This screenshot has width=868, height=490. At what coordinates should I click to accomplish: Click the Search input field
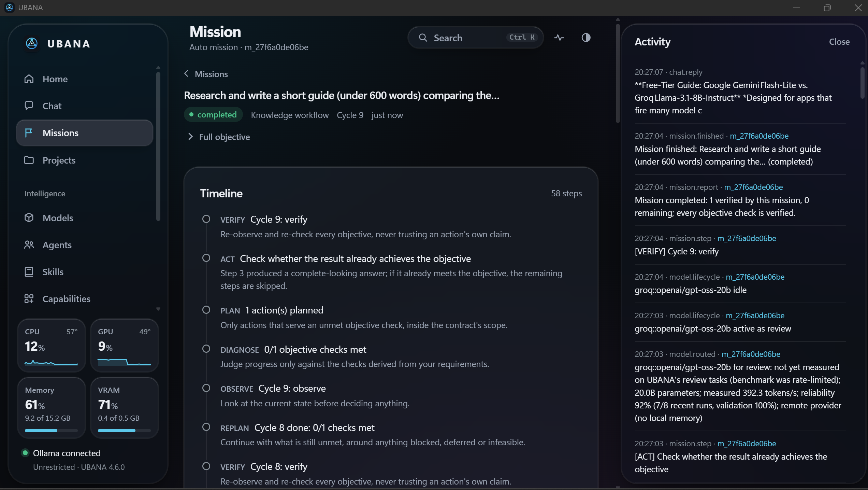pyautogui.click(x=475, y=38)
